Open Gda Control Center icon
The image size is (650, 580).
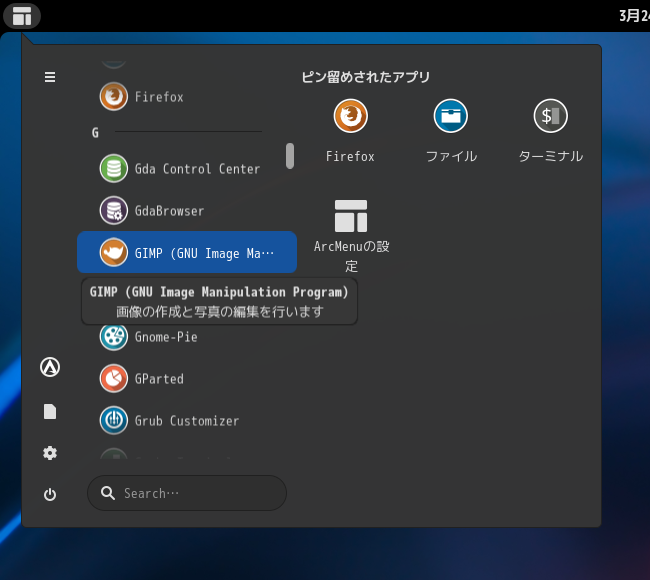pyautogui.click(x=114, y=168)
